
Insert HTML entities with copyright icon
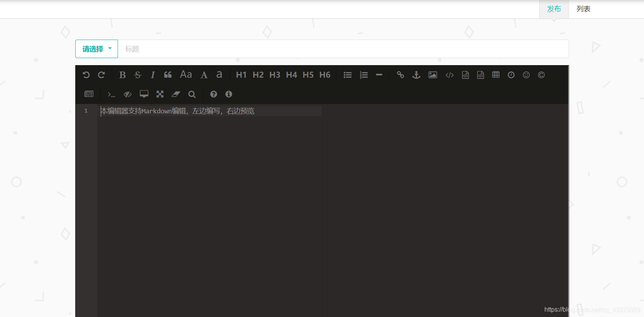[x=541, y=75]
